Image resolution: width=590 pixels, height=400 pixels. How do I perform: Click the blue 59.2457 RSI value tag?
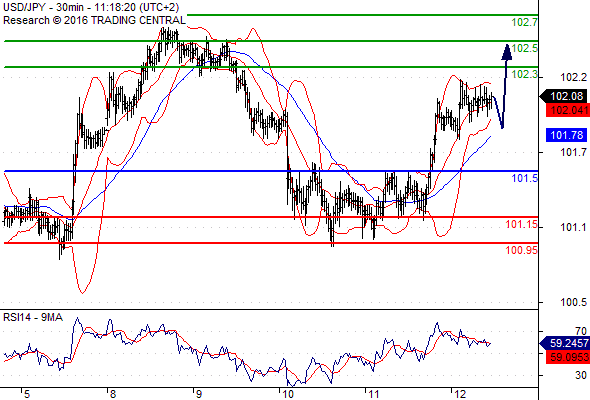(x=565, y=343)
